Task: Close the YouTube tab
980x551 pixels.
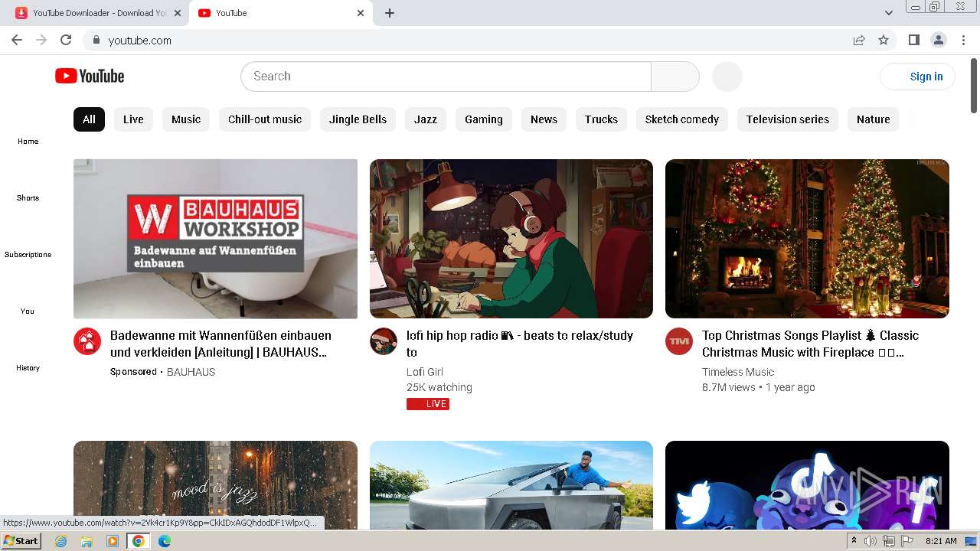Action: point(361,13)
